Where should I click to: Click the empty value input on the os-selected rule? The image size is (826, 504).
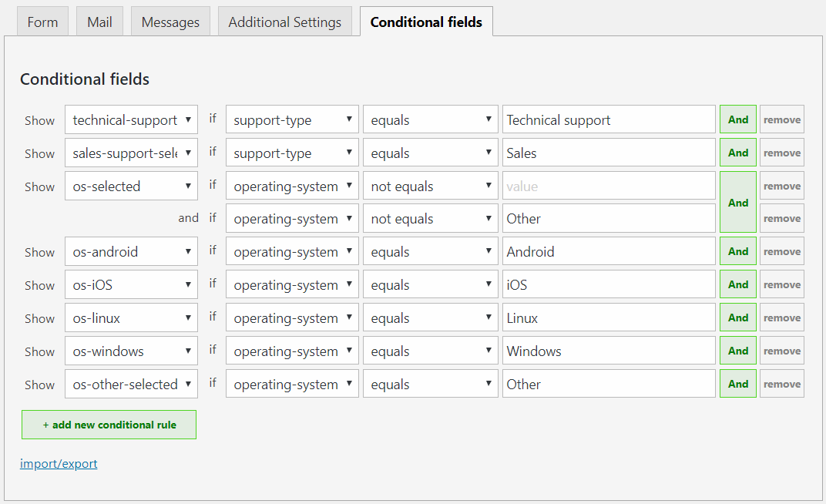pos(609,186)
